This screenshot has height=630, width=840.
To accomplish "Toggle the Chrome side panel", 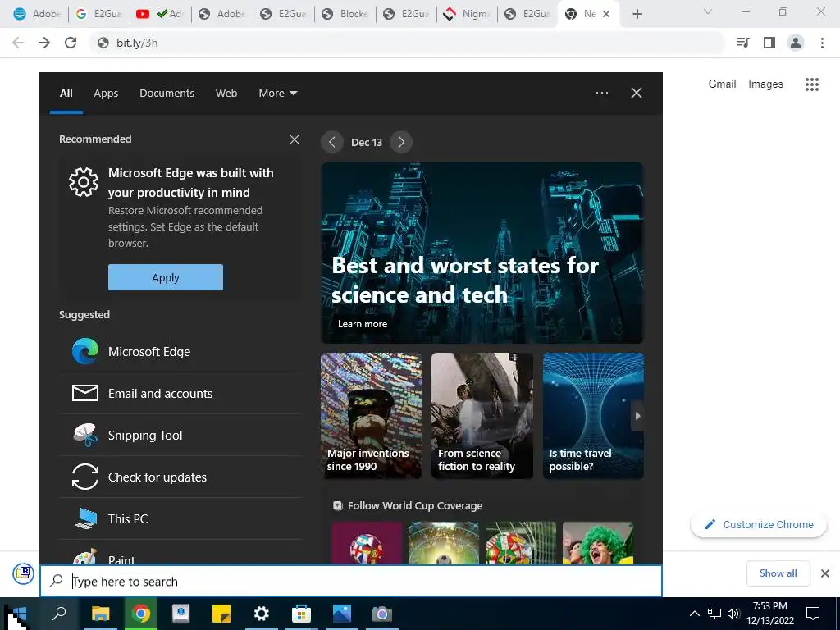I will tap(769, 43).
